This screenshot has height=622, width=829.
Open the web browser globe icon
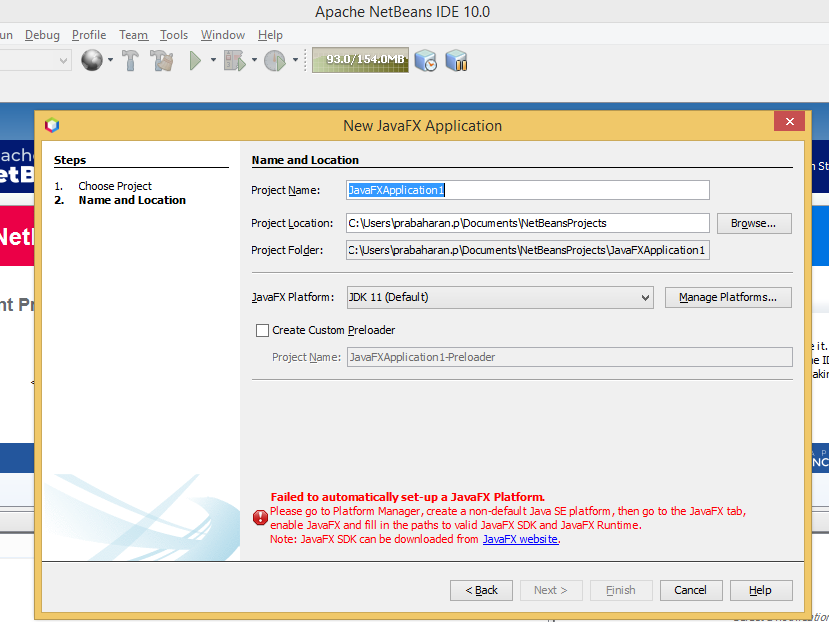(92, 60)
